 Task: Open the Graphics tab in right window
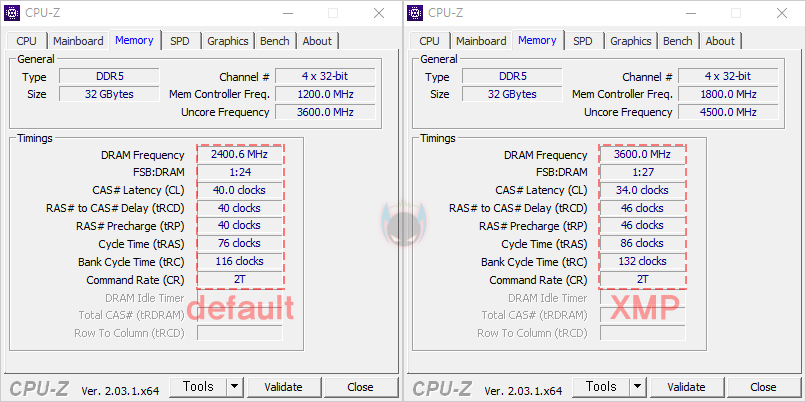point(631,41)
